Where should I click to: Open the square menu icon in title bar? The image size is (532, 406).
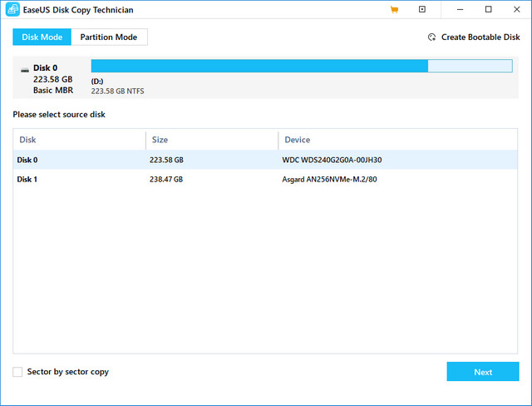tap(422, 10)
